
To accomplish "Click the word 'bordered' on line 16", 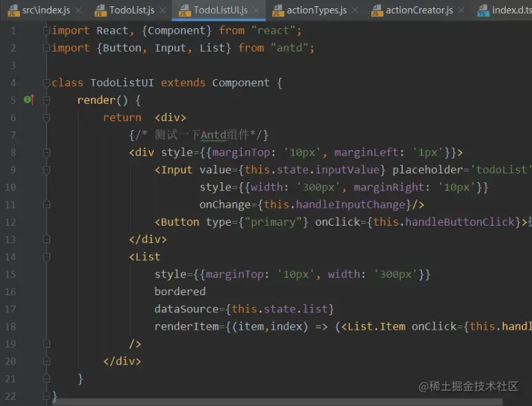I will tap(180, 292).
